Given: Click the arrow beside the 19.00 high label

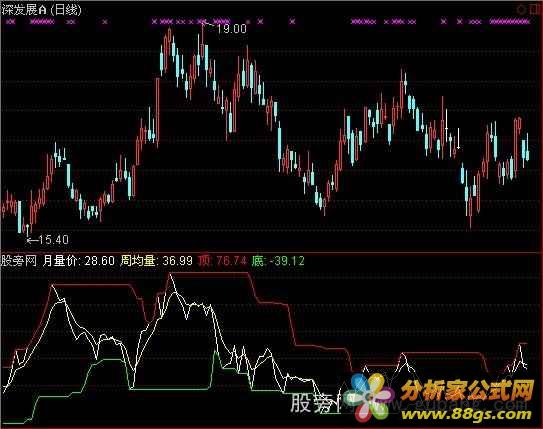Looking at the screenshot, I should click(209, 25).
